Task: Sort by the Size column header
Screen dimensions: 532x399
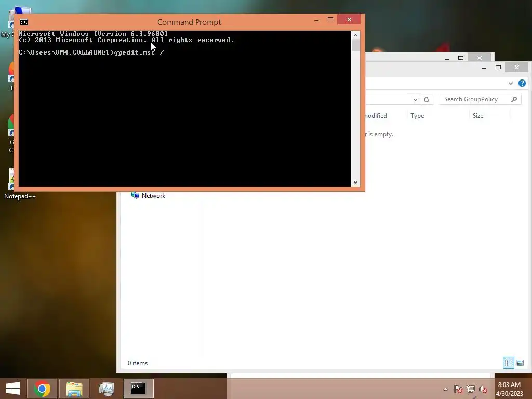Action: tap(490, 116)
